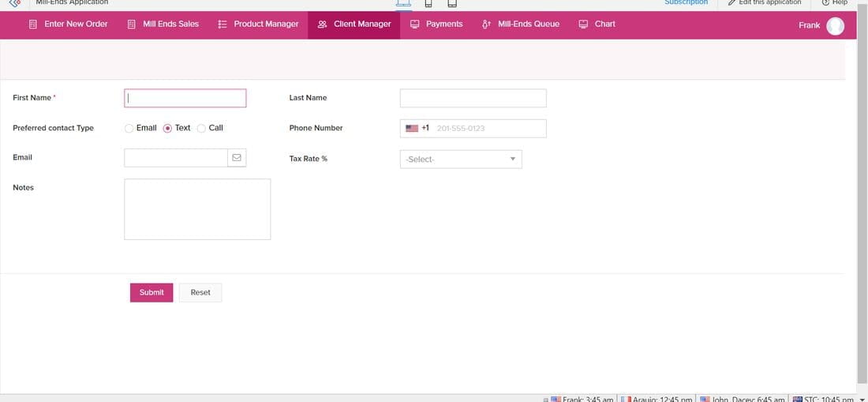The width and height of the screenshot is (868, 402).
Task: Click Edit this application
Action: point(765,3)
